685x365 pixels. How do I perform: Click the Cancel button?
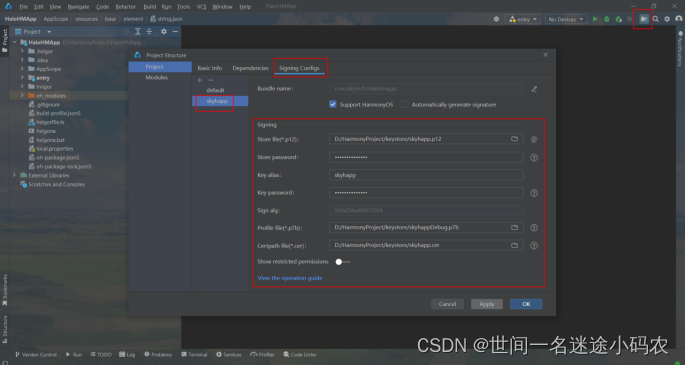[447, 304]
